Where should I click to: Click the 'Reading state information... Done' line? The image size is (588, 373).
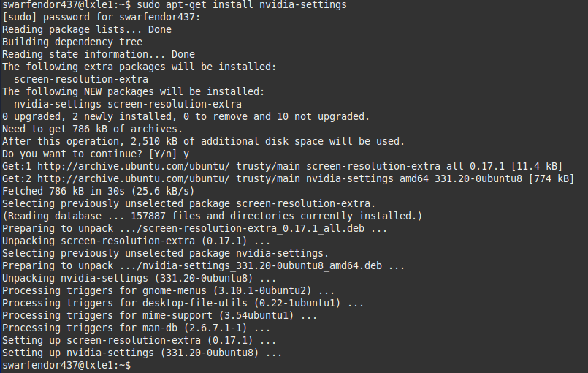point(99,55)
